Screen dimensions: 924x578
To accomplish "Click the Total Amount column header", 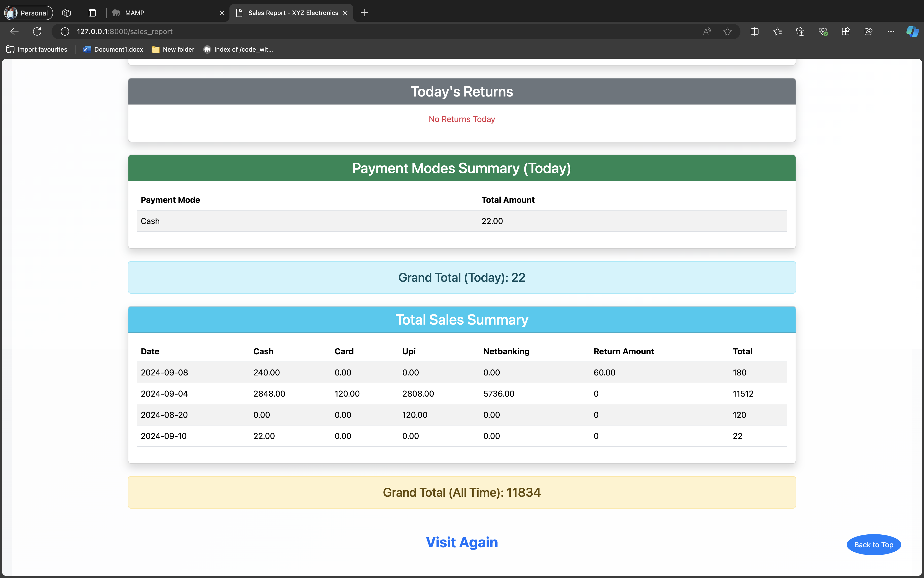I will (508, 200).
